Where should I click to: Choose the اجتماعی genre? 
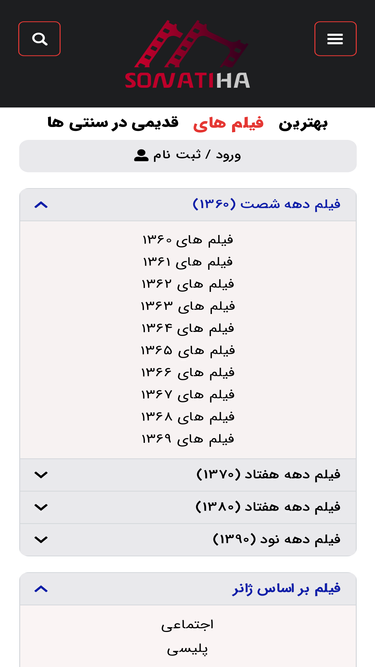click(187, 625)
